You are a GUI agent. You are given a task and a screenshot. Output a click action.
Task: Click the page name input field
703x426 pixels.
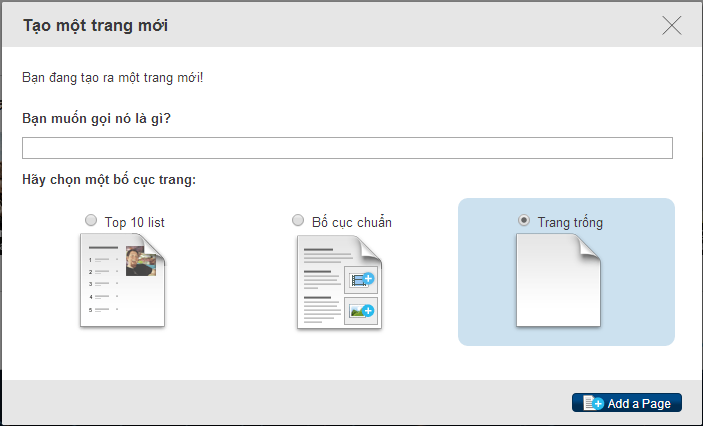coord(347,148)
